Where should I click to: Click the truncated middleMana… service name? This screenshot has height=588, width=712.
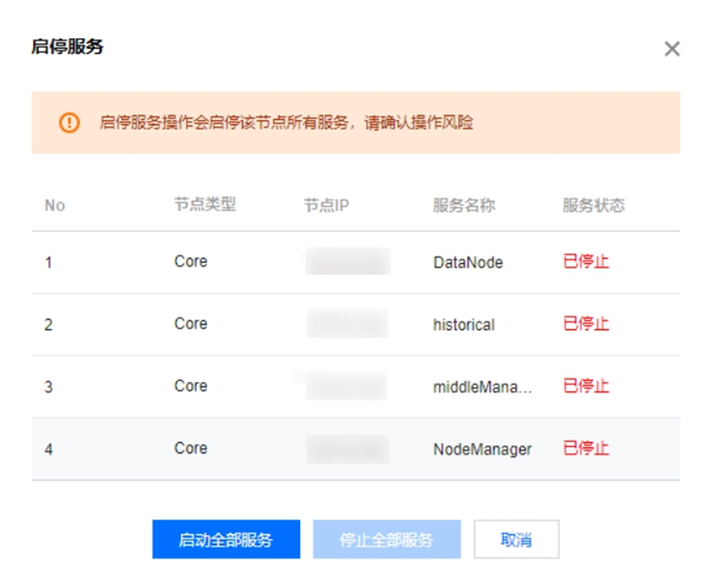tap(482, 387)
